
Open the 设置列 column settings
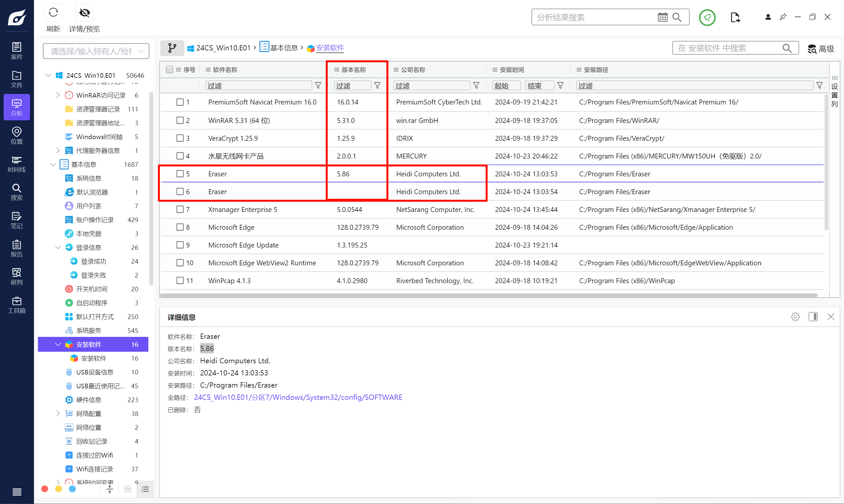(x=834, y=92)
